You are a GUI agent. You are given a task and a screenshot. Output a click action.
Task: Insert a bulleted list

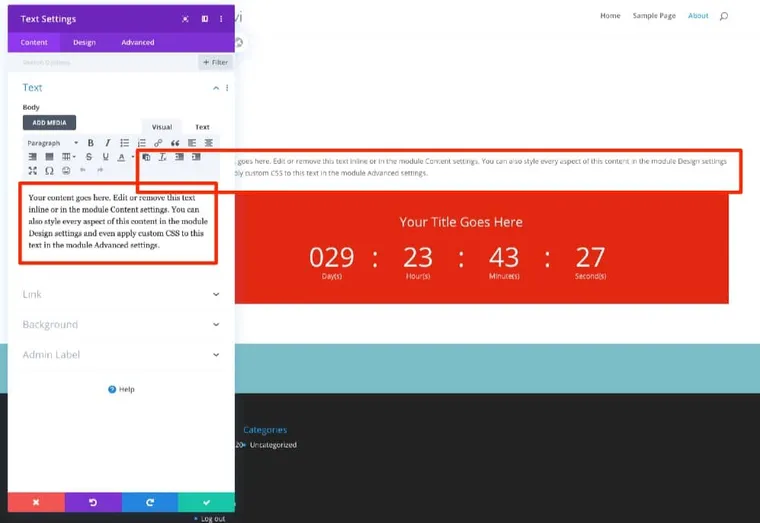(125, 143)
